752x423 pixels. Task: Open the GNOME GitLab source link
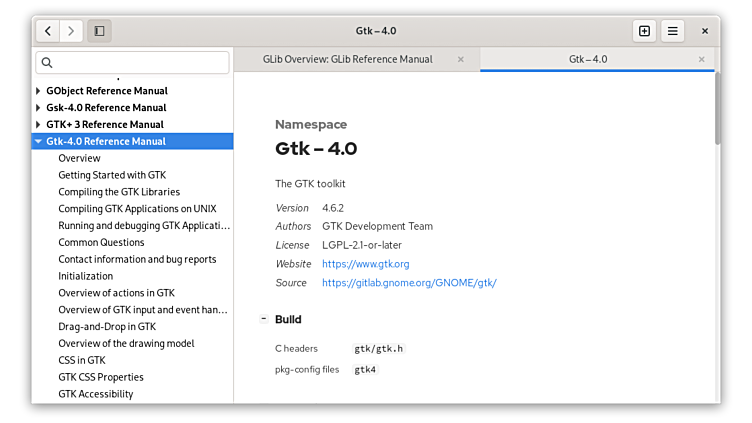pyautogui.click(x=409, y=283)
